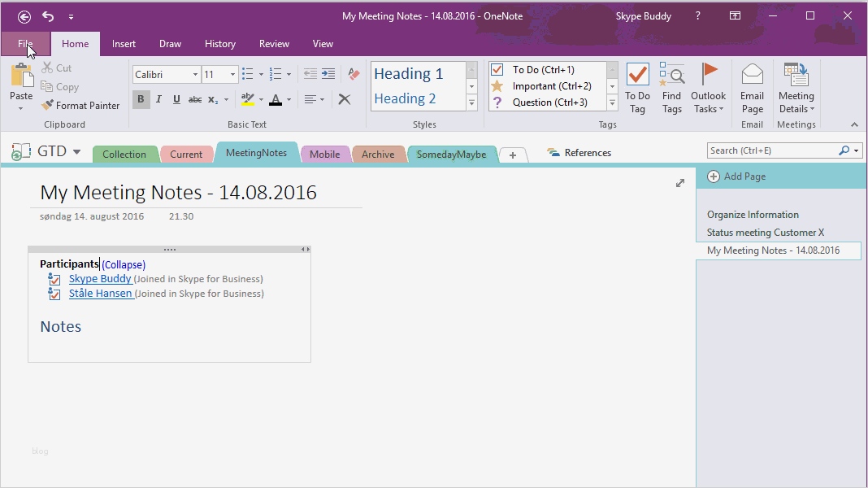
Task: Open the GTD notebook dropdown
Action: 76,151
